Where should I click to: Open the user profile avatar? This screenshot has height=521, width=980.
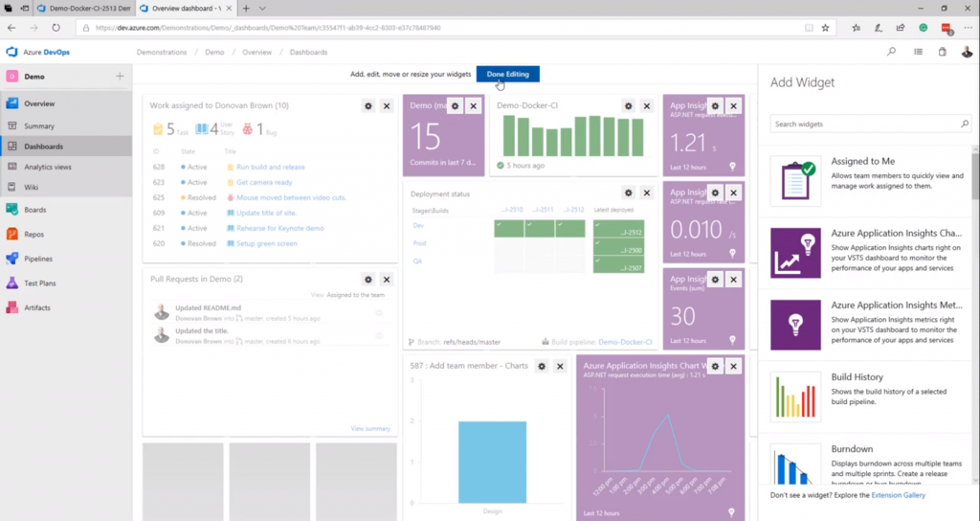click(x=967, y=52)
